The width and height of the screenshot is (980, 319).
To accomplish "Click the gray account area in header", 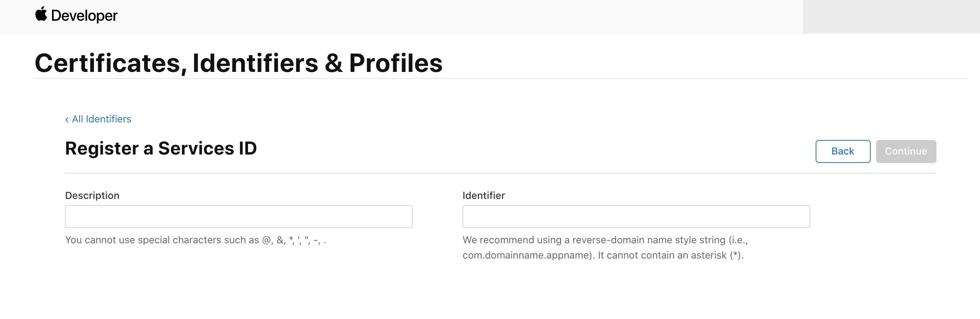I will [x=891, y=16].
